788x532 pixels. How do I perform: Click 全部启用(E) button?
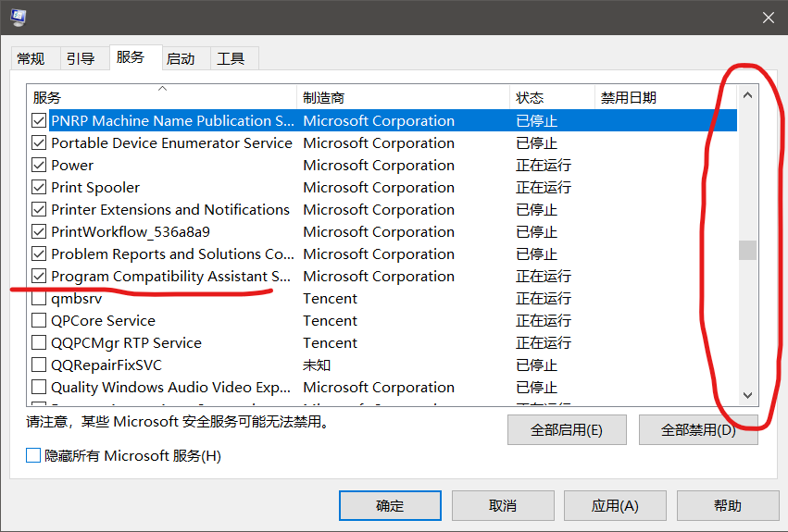567,430
